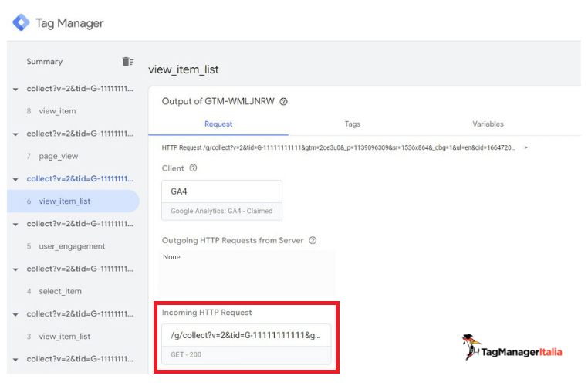Click the collect request above user_engagement
This screenshot has width=588, height=386.
point(79,224)
